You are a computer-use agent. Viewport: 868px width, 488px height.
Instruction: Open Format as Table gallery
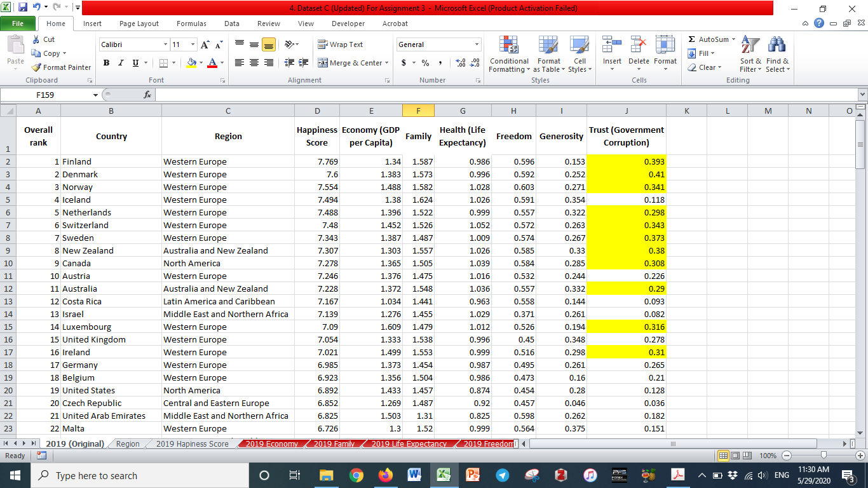point(548,54)
